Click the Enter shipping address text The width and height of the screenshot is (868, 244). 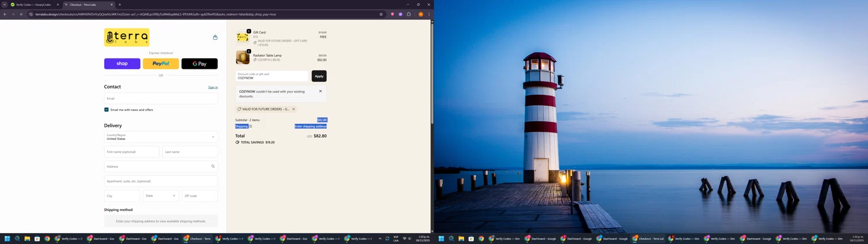click(x=311, y=126)
